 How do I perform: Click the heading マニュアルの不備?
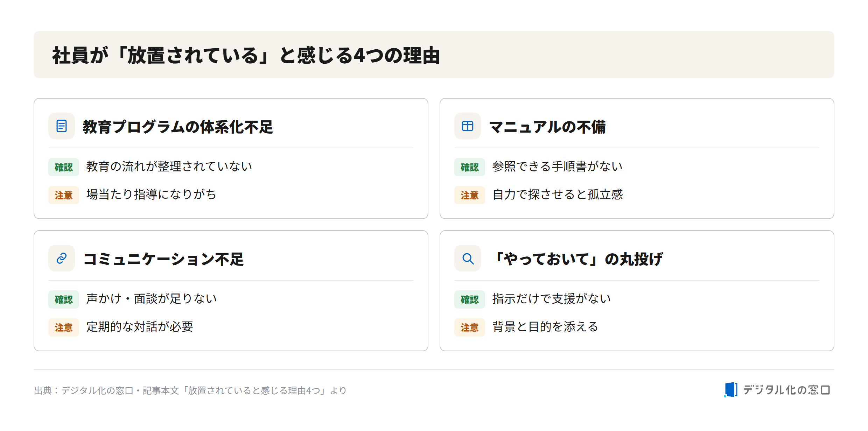(547, 127)
